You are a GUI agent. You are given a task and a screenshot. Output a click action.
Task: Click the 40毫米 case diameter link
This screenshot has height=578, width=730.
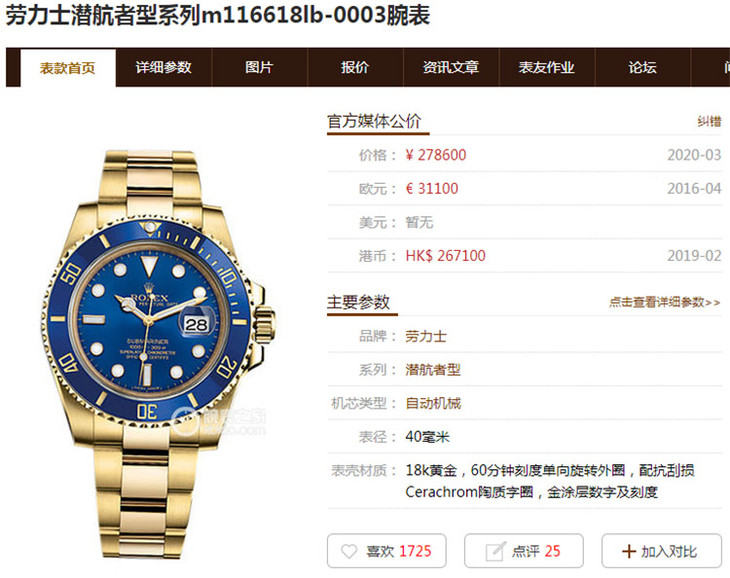[427, 437]
